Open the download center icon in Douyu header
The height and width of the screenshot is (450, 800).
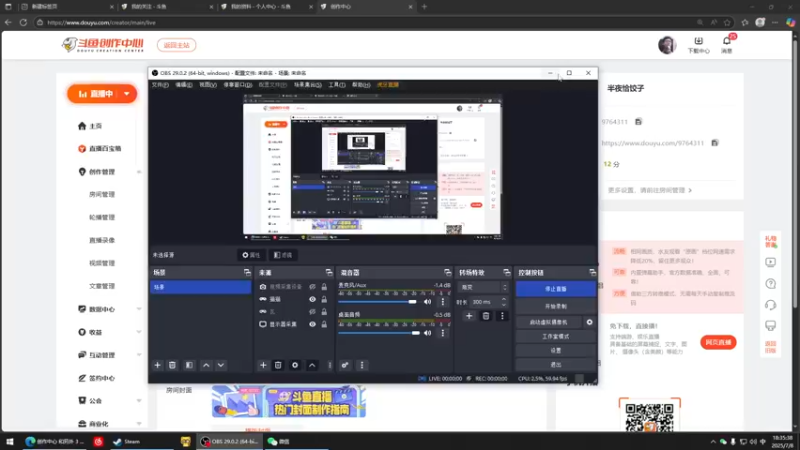[698, 41]
